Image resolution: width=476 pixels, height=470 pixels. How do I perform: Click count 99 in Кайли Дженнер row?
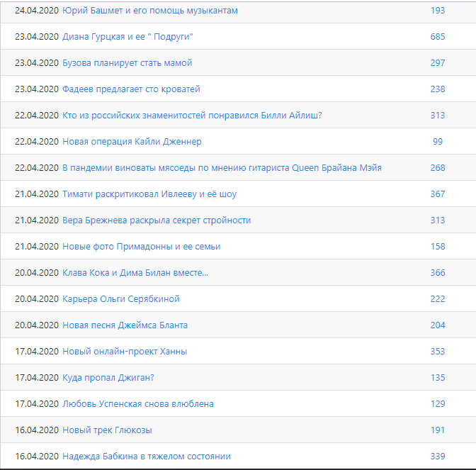pos(438,142)
